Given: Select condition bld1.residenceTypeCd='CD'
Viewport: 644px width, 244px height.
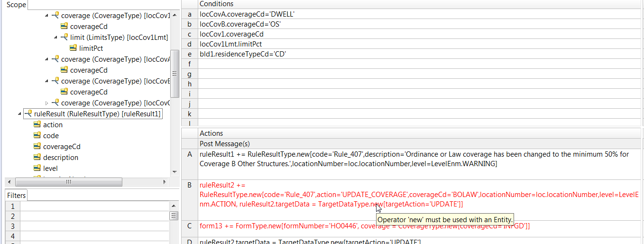Looking at the screenshot, I should coord(419,54).
